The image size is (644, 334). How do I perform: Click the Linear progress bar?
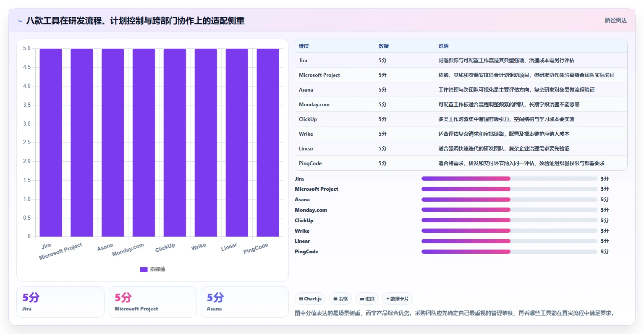(x=509, y=241)
